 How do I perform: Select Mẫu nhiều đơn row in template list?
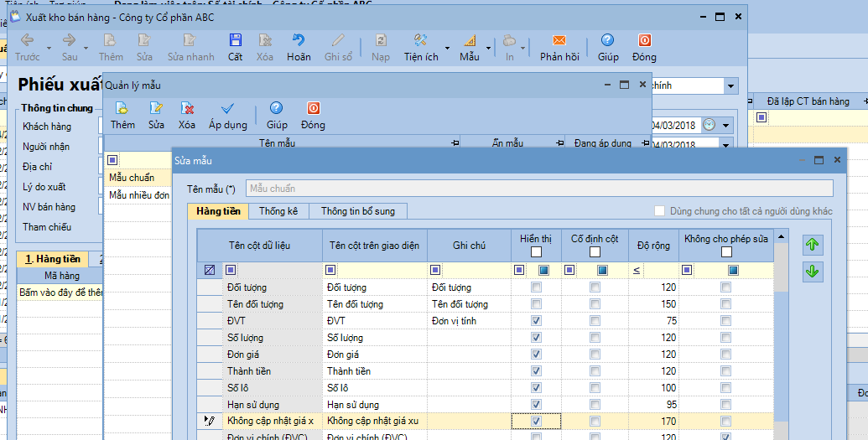[138, 194]
